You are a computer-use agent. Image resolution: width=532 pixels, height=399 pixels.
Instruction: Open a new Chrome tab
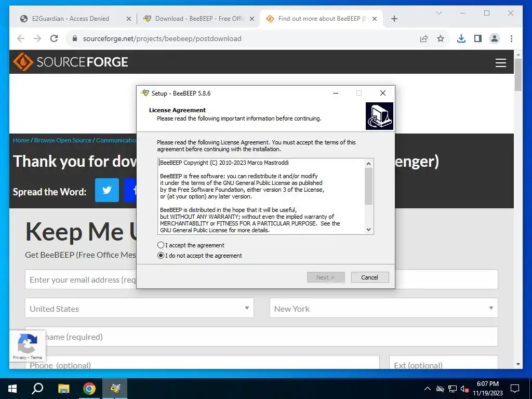[394, 19]
